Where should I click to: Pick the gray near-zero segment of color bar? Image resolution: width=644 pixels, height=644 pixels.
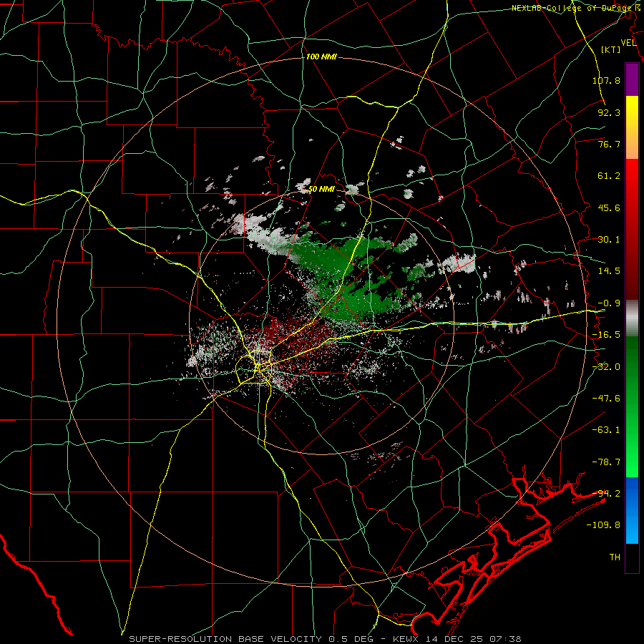pos(632,318)
